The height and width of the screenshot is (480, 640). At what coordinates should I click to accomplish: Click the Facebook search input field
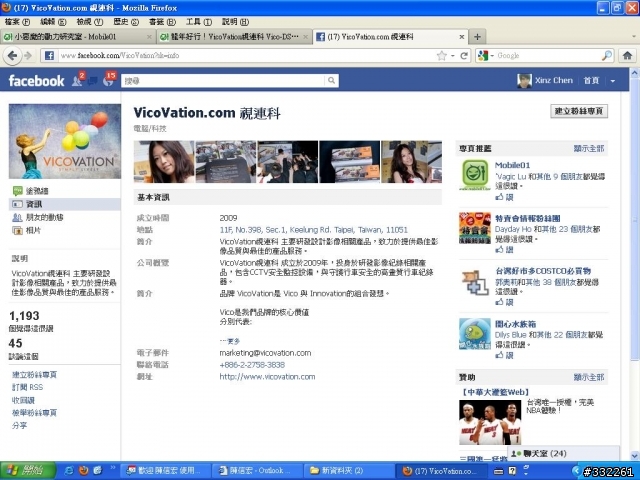(x=224, y=81)
